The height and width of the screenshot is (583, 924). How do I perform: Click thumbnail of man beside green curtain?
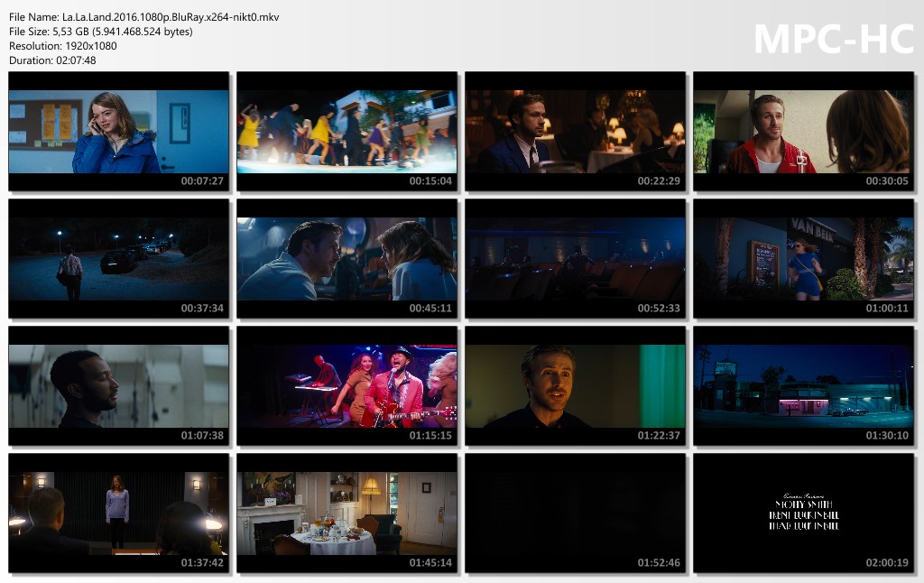[x=576, y=385]
